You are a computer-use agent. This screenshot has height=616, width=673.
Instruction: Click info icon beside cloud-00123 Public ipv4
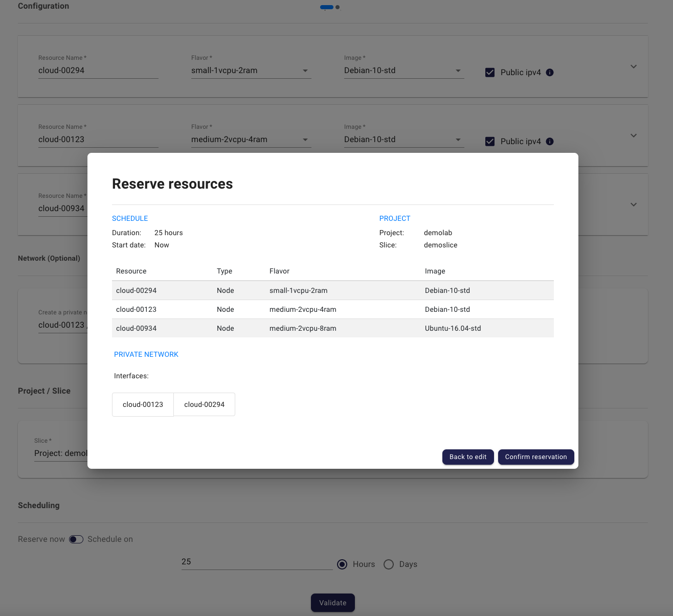[x=550, y=142]
